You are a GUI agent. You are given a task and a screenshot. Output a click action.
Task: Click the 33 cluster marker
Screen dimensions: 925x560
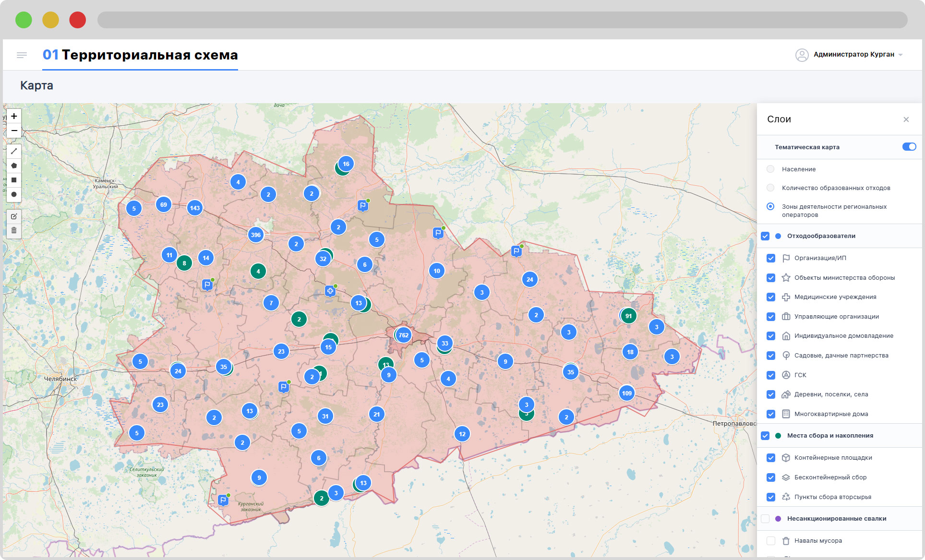pyautogui.click(x=445, y=343)
